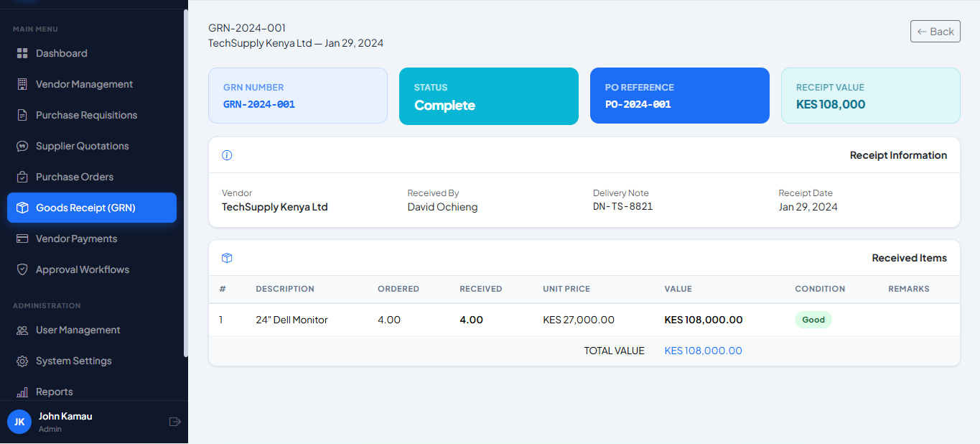
Task: Click the PO Reference PO-2024-001 card
Action: click(679, 96)
